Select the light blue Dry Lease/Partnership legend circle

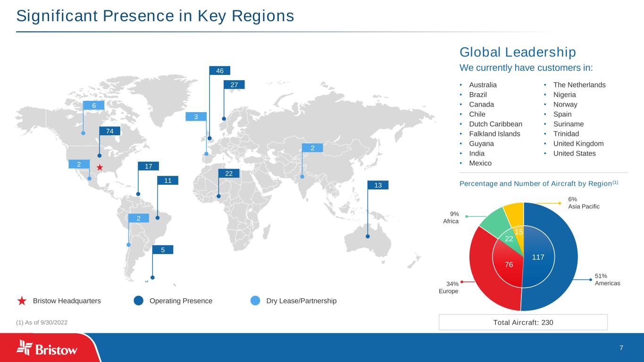[x=255, y=301]
